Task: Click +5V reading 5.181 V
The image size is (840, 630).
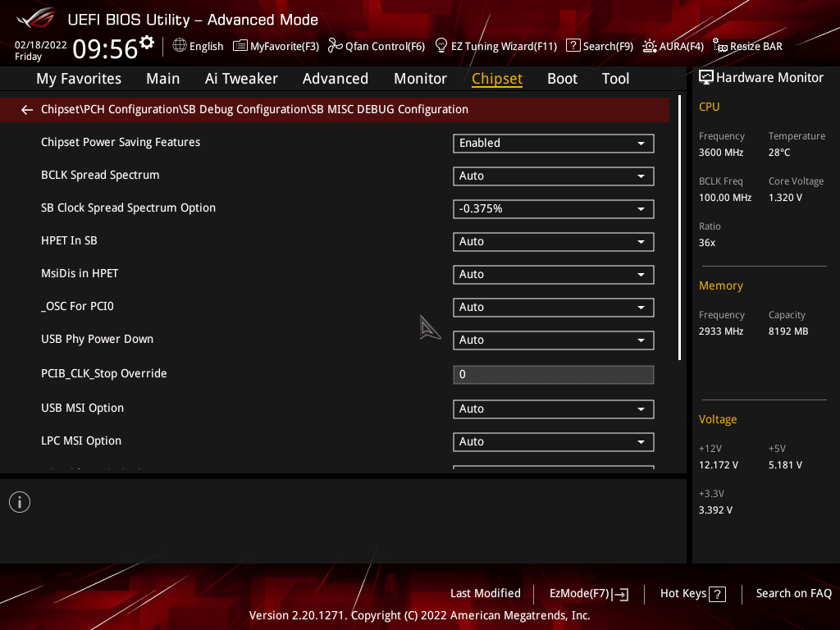Action: [x=785, y=465]
